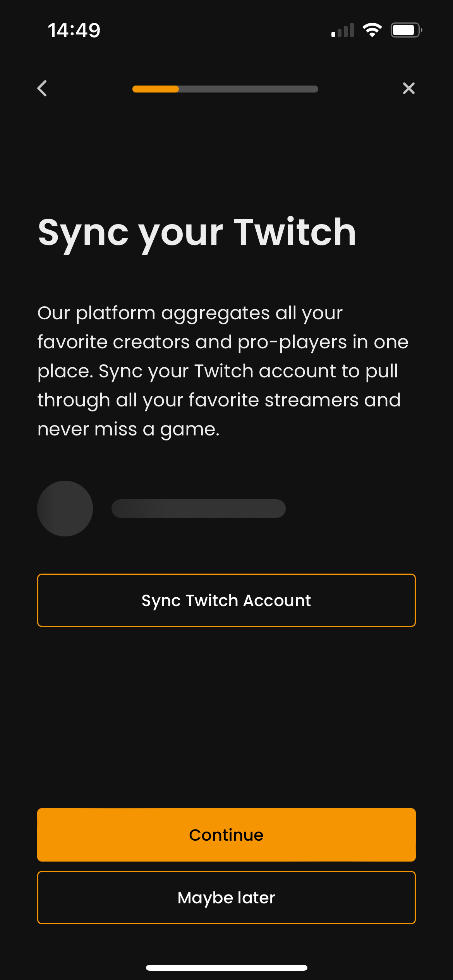Tap the battery indicator icon
This screenshot has width=453, height=980.
tap(406, 30)
